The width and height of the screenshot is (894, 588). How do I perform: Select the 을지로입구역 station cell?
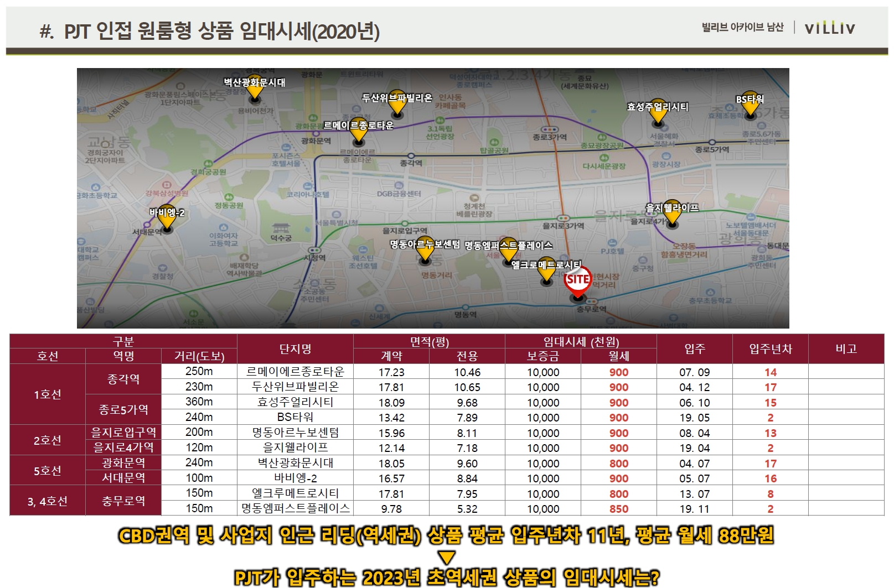[x=123, y=432]
